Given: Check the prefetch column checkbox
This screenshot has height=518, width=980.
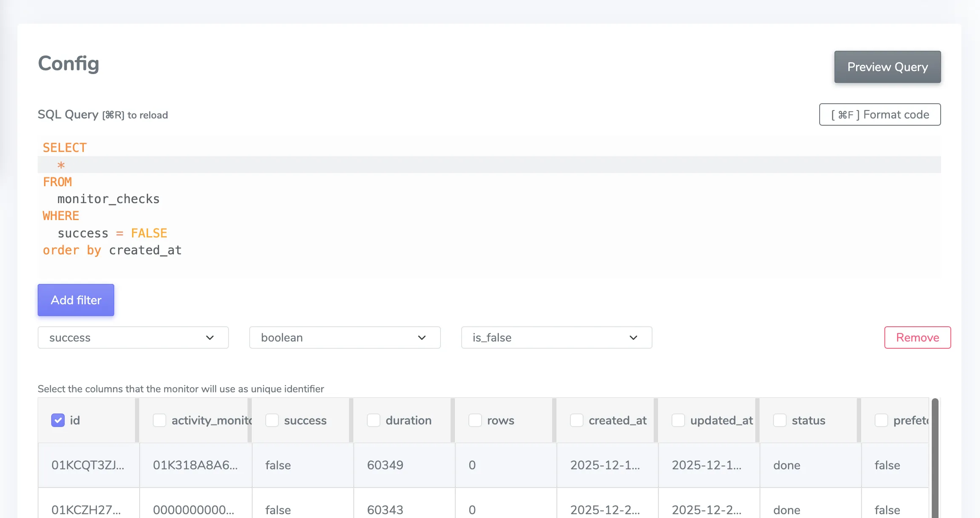Looking at the screenshot, I should pyautogui.click(x=881, y=420).
